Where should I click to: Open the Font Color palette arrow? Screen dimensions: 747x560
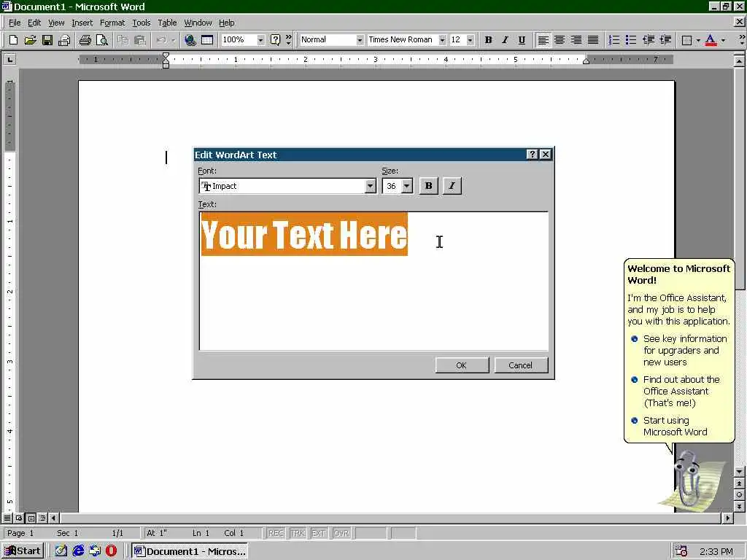[723, 40]
